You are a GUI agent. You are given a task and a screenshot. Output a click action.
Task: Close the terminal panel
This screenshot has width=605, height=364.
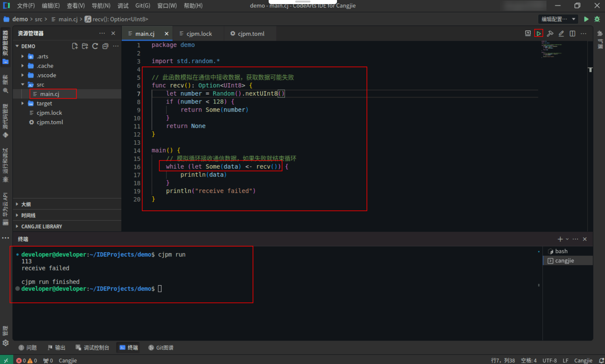coord(585,239)
